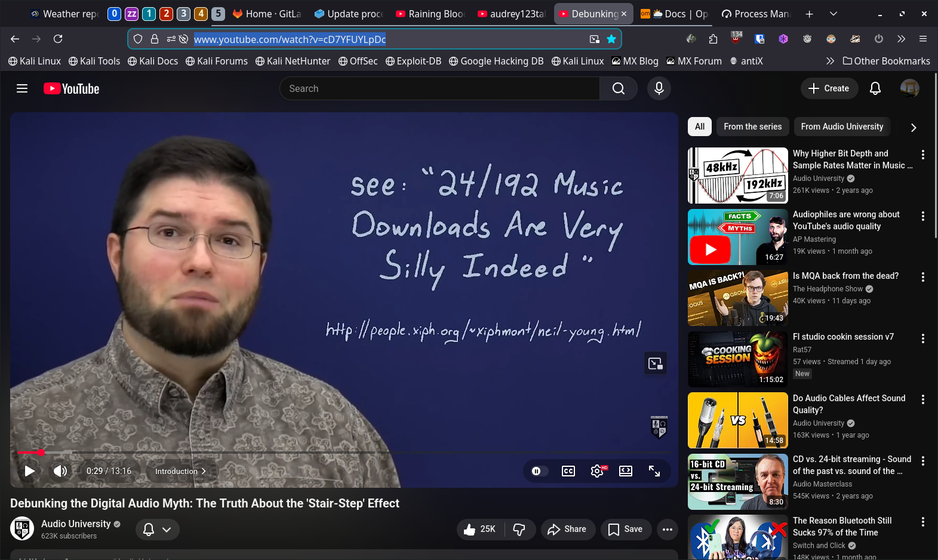Click the Share button
Image resolution: width=938 pixels, height=560 pixels.
tap(567, 529)
